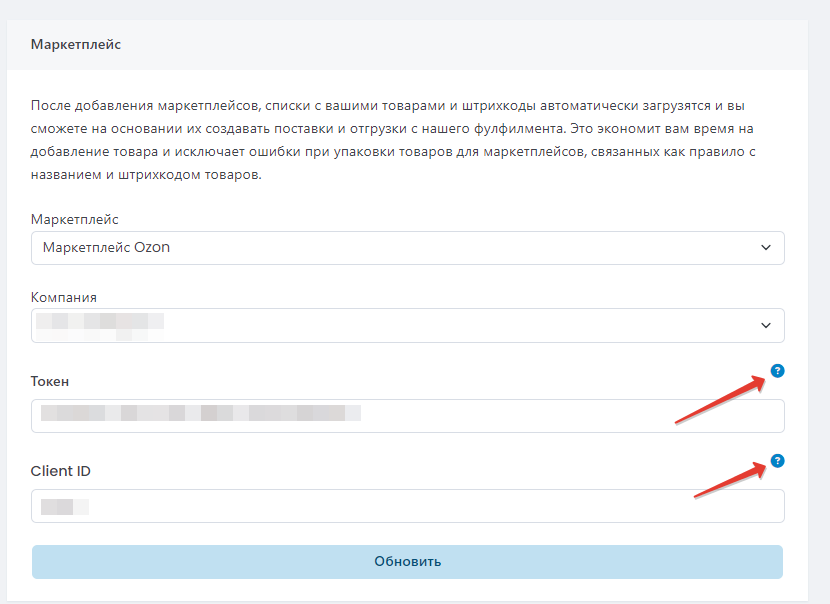The height and width of the screenshot is (604, 830).
Task: Expand the Компания dropdown chevron
Action: click(x=766, y=325)
